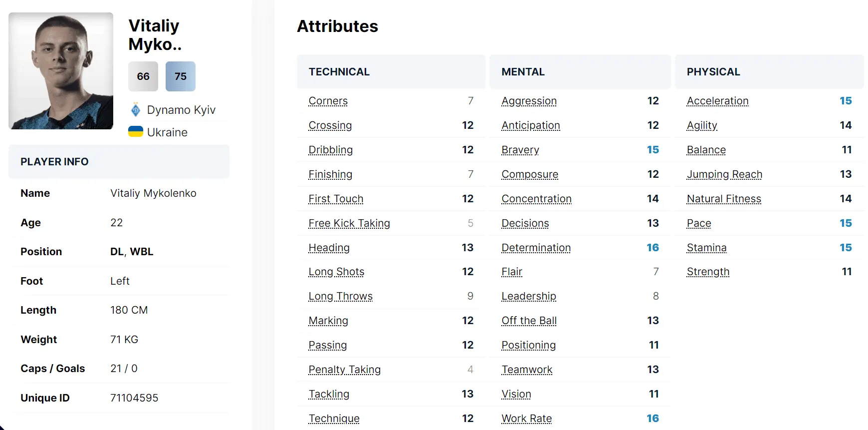Click the Corners attribute label
868x430 pixels.
pyautogui.click(x=328, y=101)
